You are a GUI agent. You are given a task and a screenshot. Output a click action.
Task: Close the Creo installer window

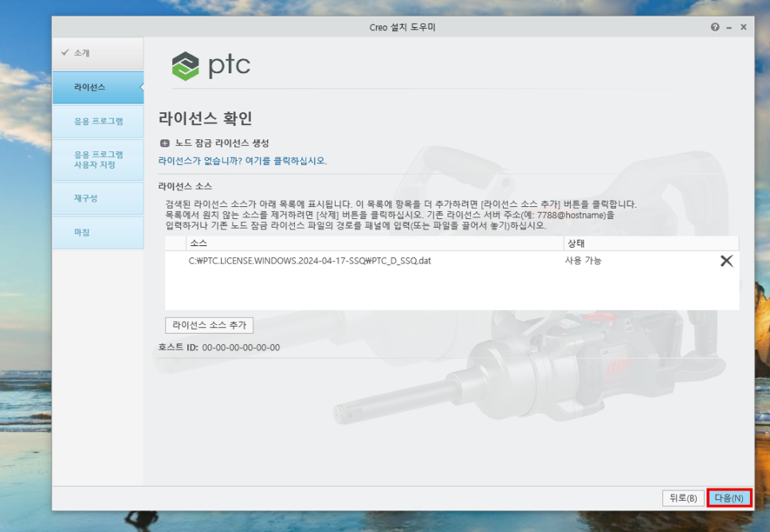744,27
